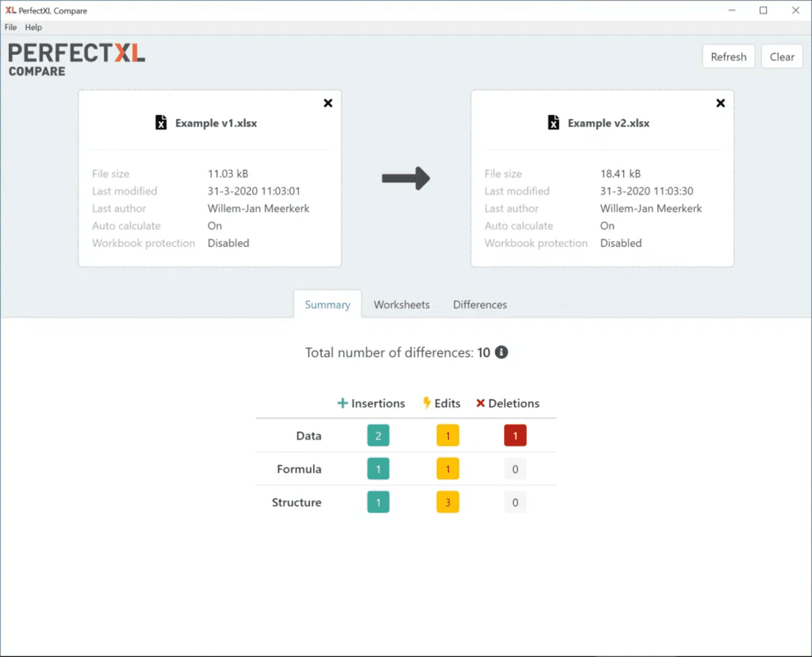Screen dimensions: 812x657
Task: Select the Structure edits badge showing 3
Action: pos(448,502)
